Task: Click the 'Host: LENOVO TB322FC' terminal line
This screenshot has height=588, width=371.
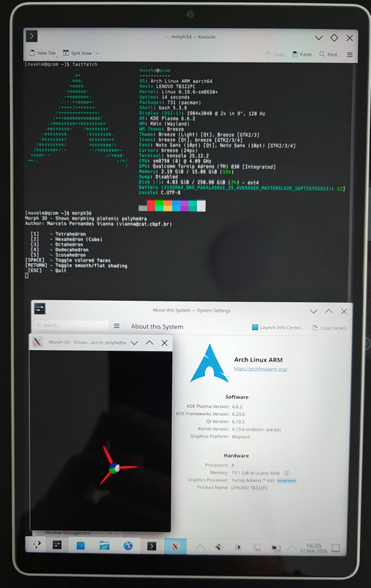Action: pyautogui.click(x=168, y=86)
